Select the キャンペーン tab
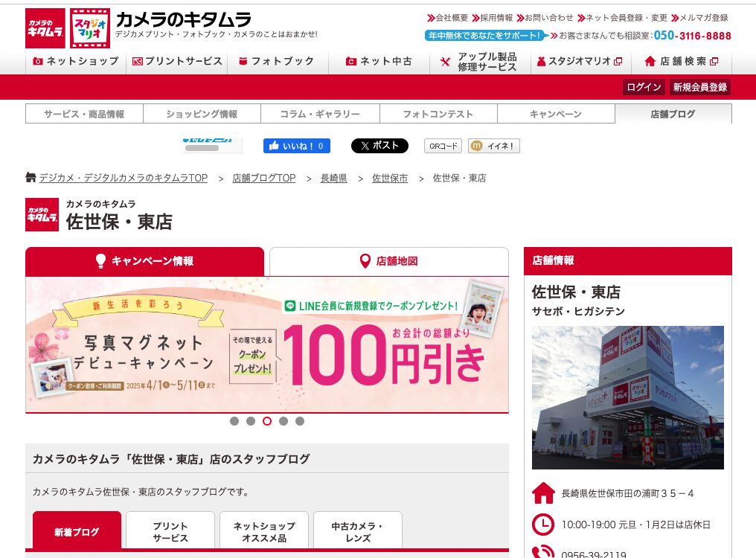The width and height of the screenshot is (756, 558). tap(556, 114)
